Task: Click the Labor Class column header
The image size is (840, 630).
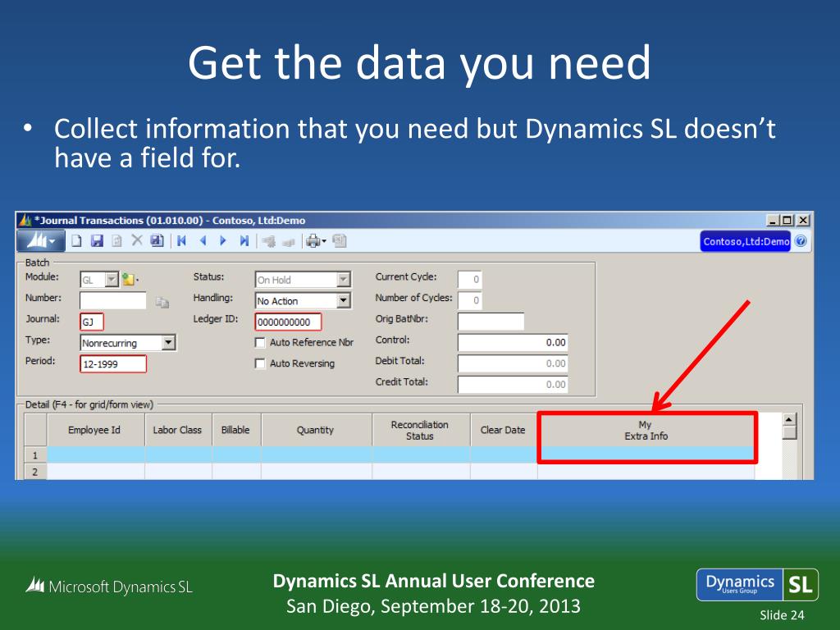Action: [178, 430]
